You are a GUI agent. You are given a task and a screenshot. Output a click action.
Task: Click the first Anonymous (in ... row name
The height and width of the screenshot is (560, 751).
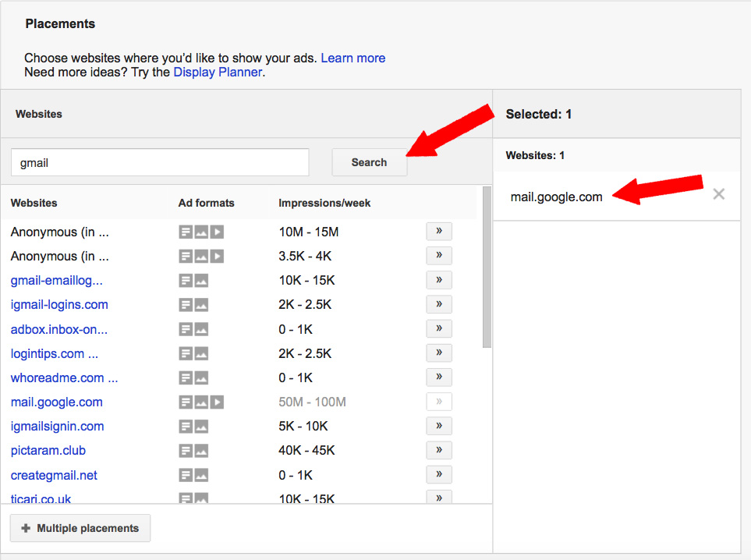[60, 232]
